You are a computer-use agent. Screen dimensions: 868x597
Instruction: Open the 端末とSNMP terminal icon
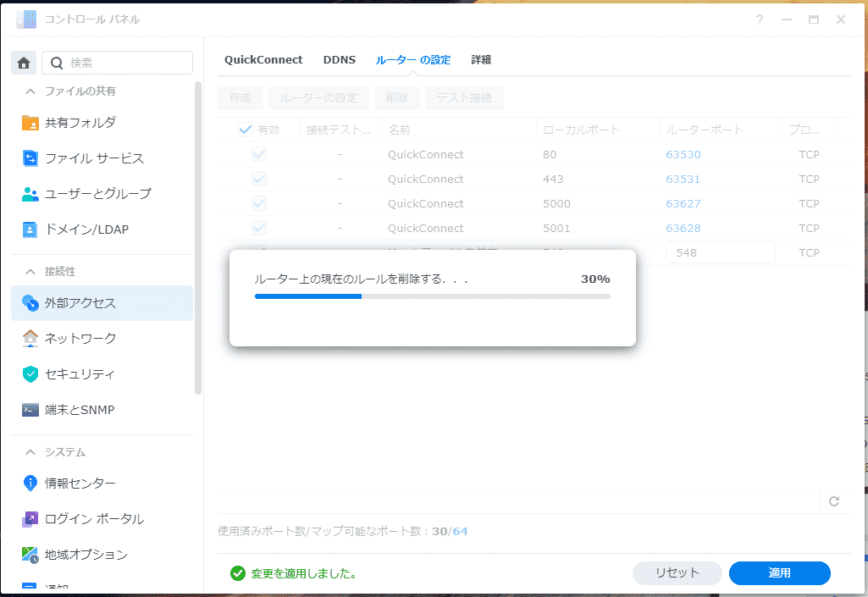coord(30,410)
